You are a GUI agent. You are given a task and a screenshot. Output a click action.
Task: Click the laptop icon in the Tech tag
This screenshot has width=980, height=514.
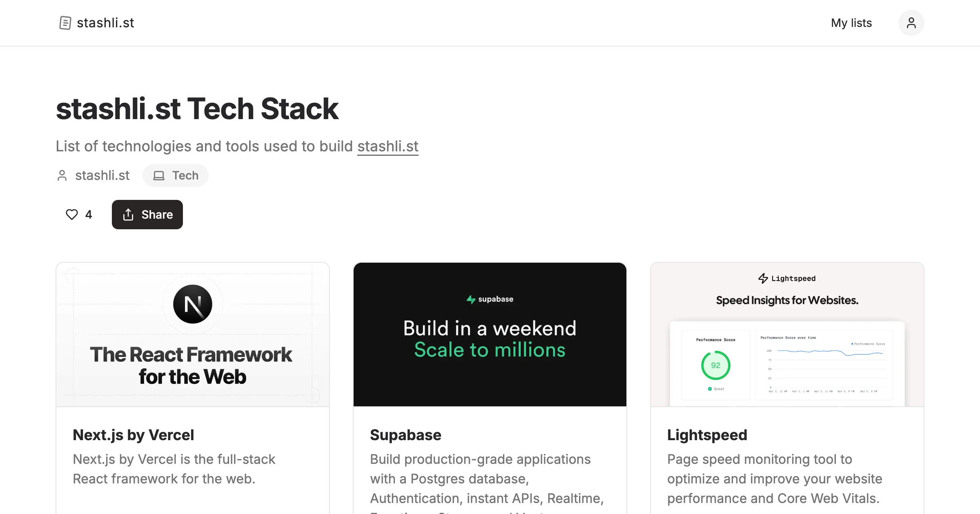click(x=159, y=176)
